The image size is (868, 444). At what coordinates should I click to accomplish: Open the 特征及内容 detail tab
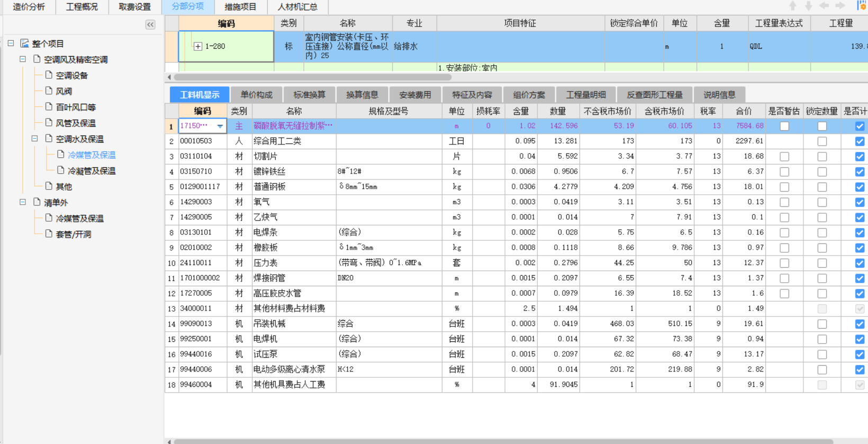[x=472, y=95]
